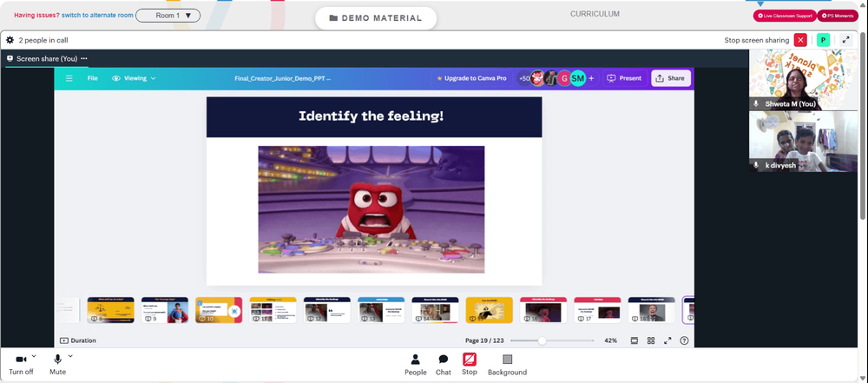Add collaborator with plus icon
The image size is (868, 383).
coord(591,78)
